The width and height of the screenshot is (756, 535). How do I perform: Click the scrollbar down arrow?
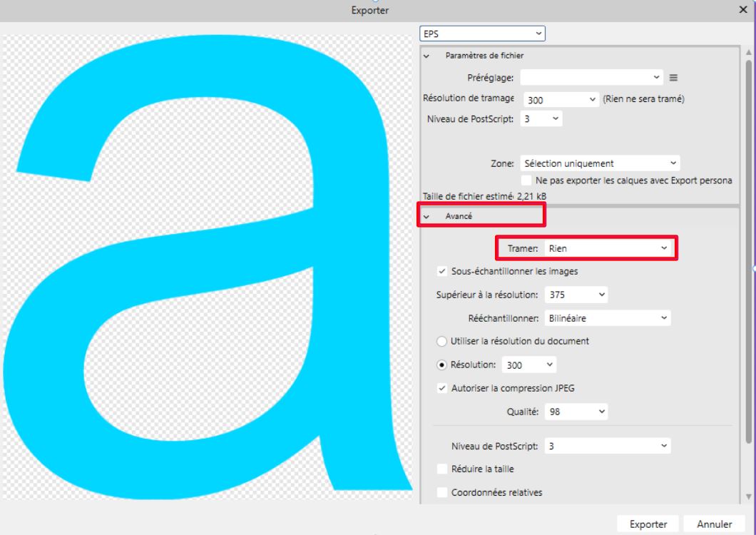[748, 496]
